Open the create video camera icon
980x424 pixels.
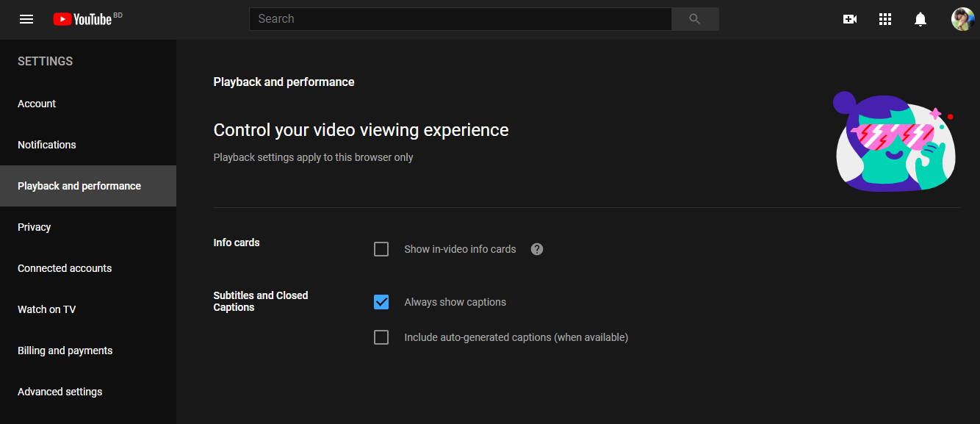point(850,19)
